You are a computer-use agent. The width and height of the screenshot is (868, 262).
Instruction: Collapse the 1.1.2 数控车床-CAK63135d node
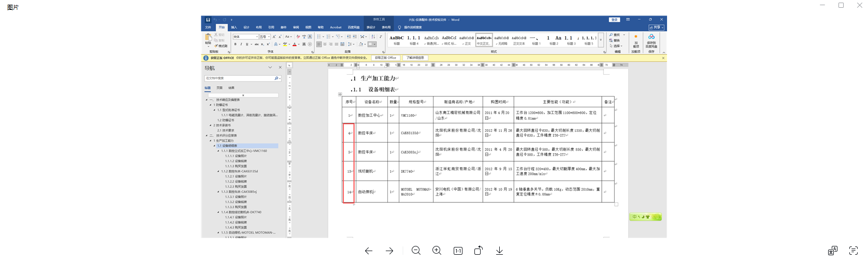218,171
